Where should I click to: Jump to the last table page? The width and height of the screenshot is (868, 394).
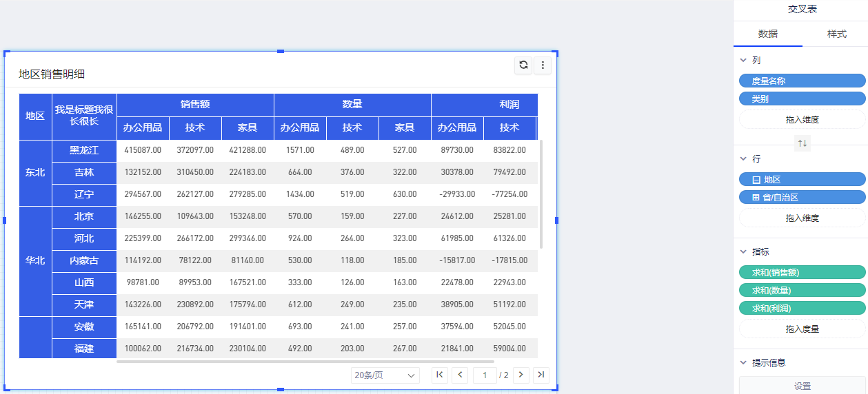pos(541,375)
